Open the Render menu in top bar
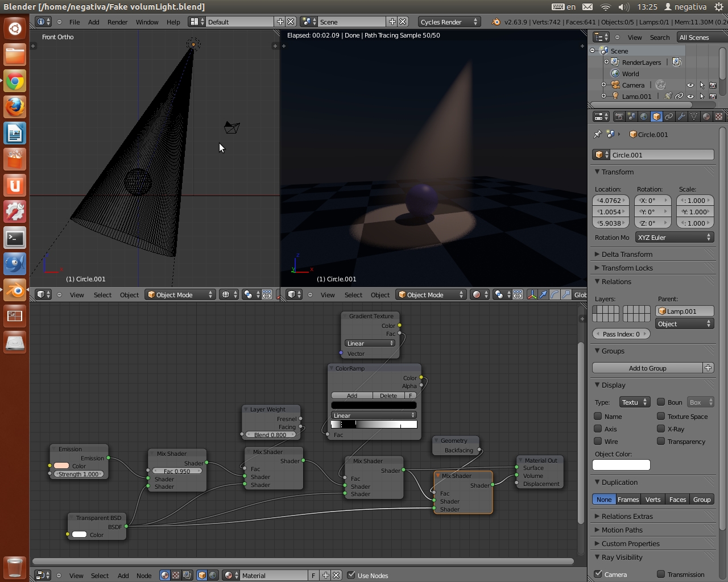The height and width of the screenshot is (582, 728). point(117,22)
